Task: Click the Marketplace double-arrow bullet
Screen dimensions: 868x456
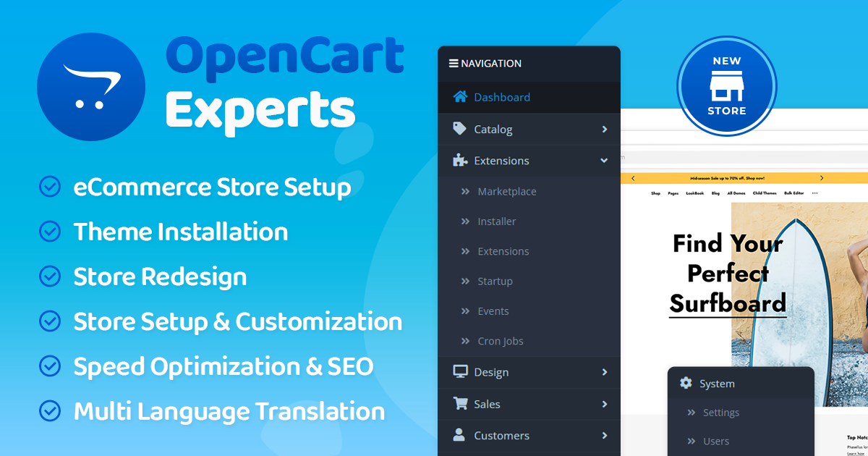Action: pyautogui.click(x=465, y=192)
